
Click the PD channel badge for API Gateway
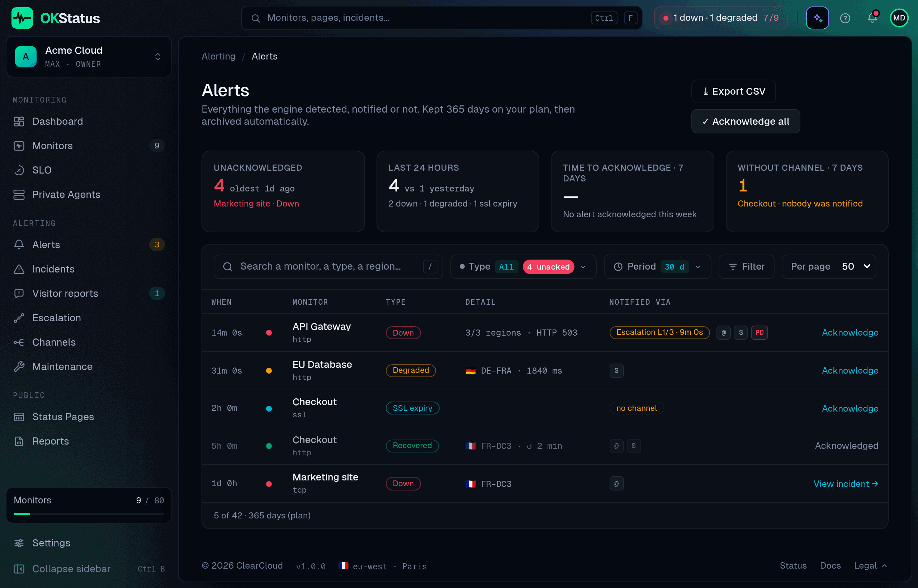pyautogui.click(x=759, y=333)
